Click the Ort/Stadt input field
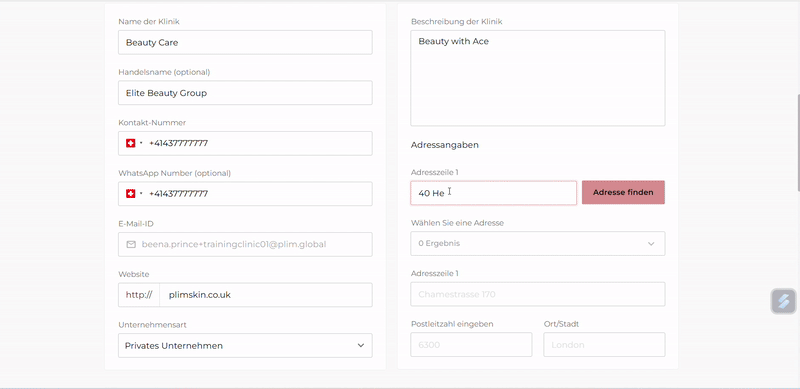Image resolution: width=800 pixels, height=389 pixels. point(604,345)
